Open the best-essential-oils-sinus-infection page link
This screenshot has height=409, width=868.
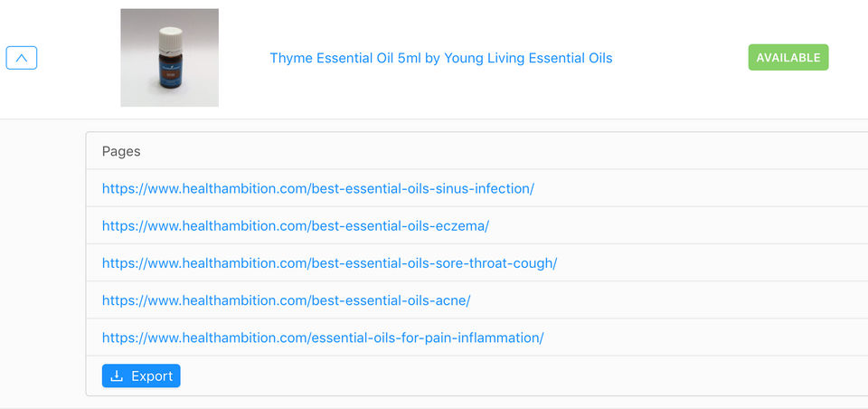317,188
